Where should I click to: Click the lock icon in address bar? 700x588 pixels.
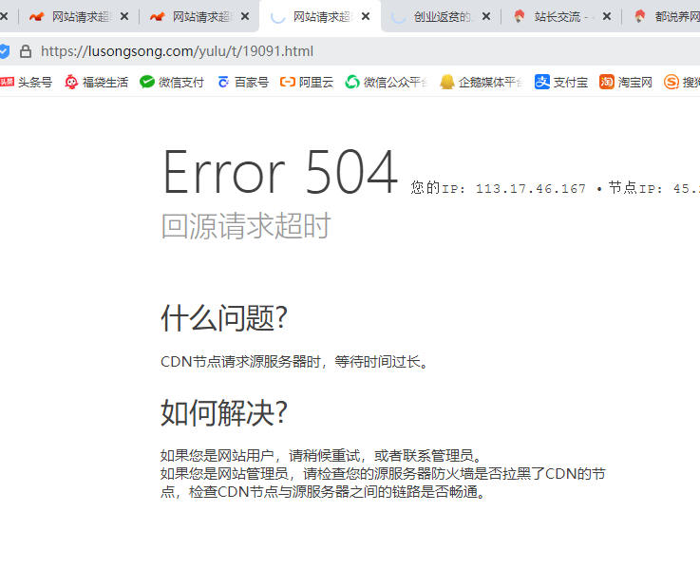26,51
